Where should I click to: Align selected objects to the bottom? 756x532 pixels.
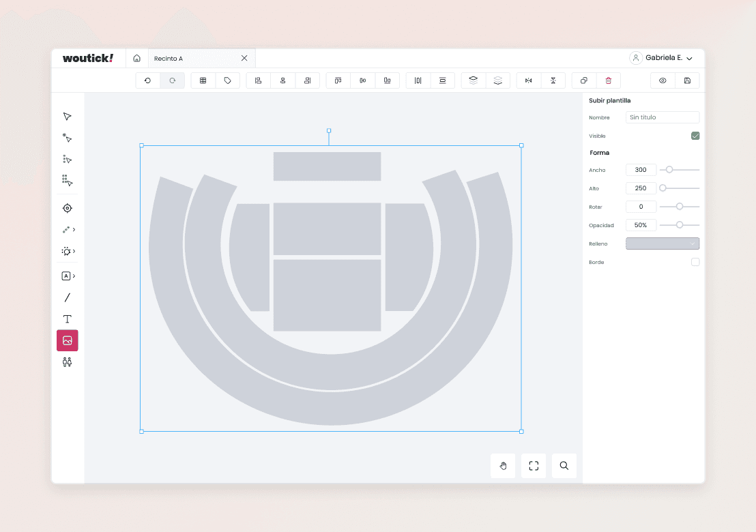point(387,80)
